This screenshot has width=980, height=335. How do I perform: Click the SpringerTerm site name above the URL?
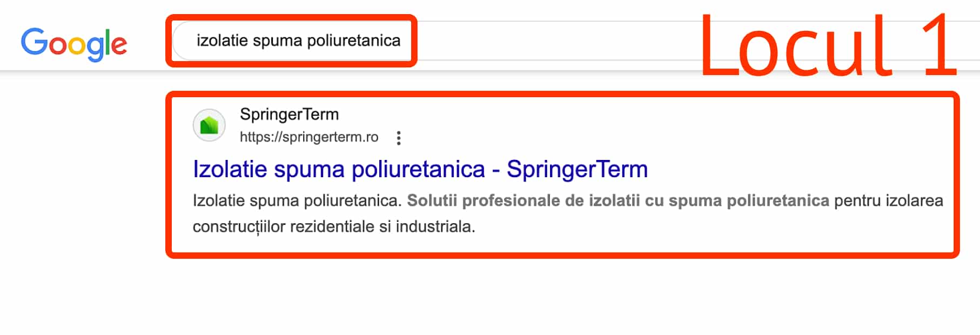click(x=289, y=115)
